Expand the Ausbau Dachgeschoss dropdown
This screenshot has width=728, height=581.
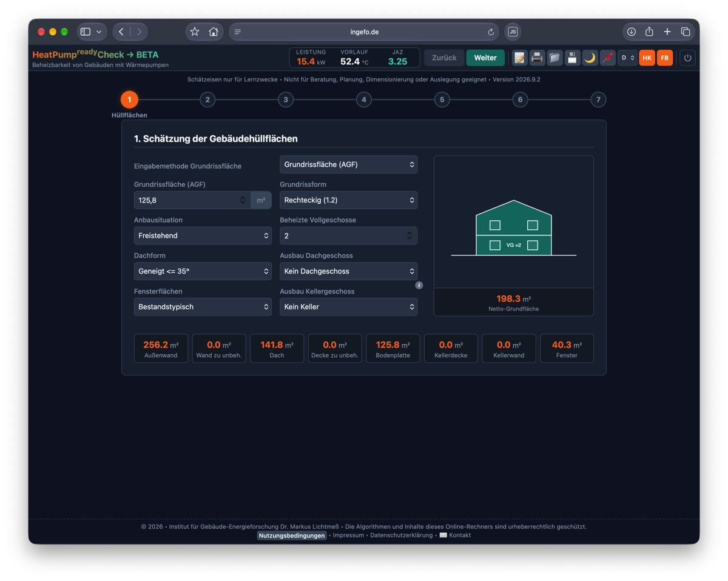348,271
